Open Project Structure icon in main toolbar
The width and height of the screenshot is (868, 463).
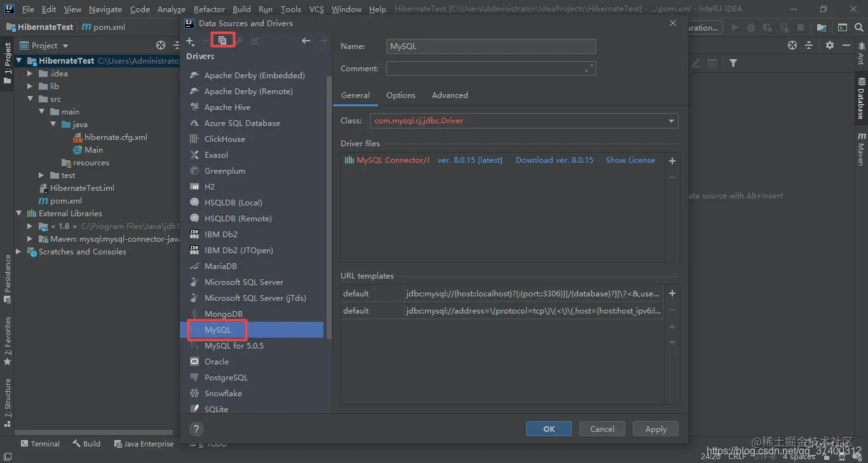[x=822, y=27]
